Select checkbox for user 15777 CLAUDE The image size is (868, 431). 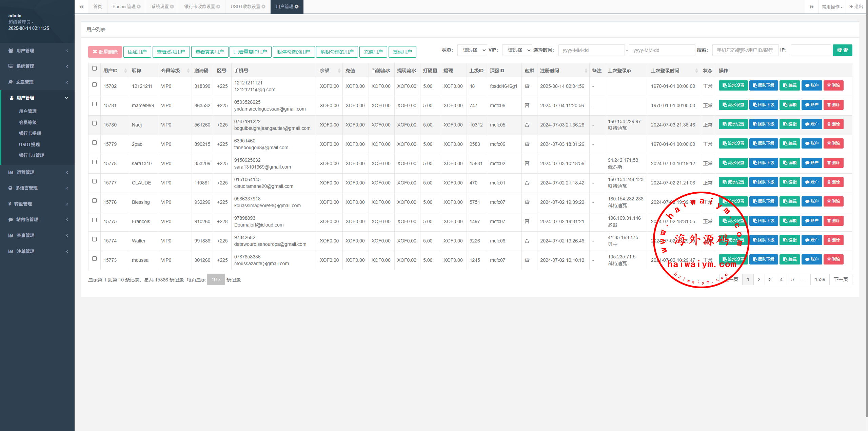click(x=94, y=181)
